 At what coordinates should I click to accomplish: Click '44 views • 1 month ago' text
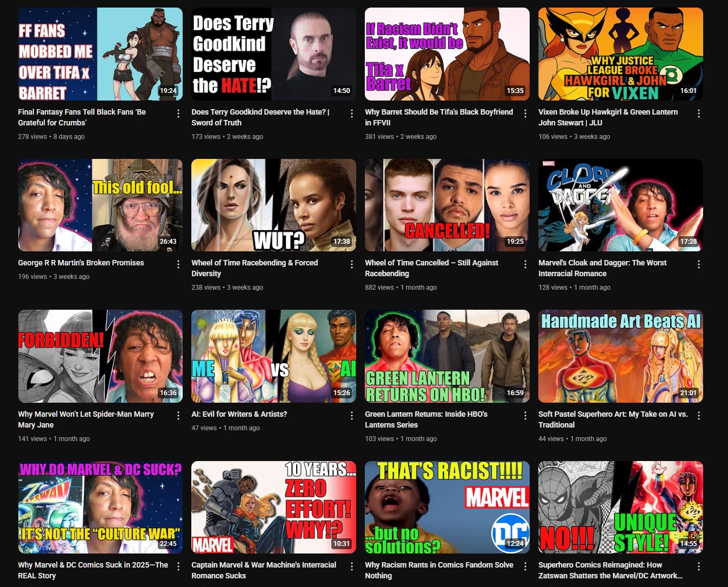[x=572, y=439]
